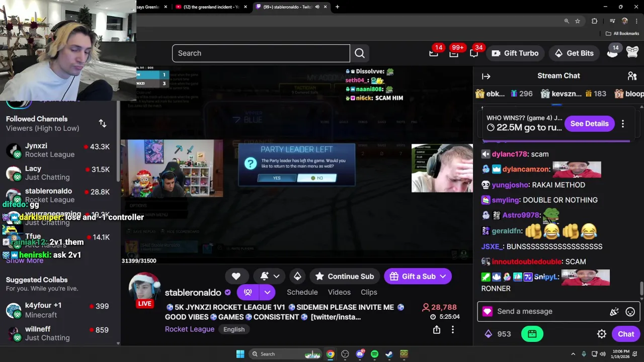Open willneff channel in sidebar

coord(60,333)
